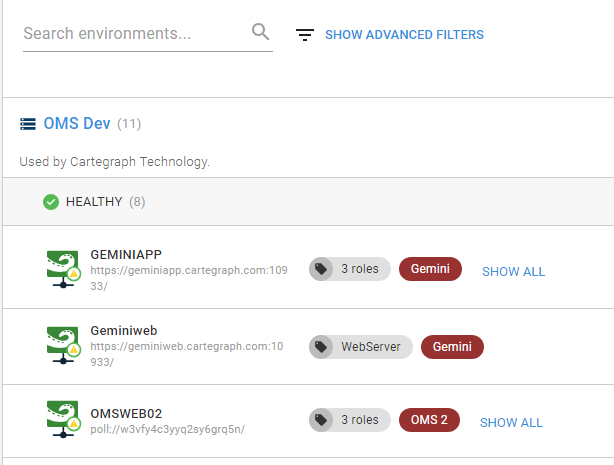This screenshot has height=465, width=614.
Task: Click the green healthy checkmark icon
Action: tap(51, 202)
